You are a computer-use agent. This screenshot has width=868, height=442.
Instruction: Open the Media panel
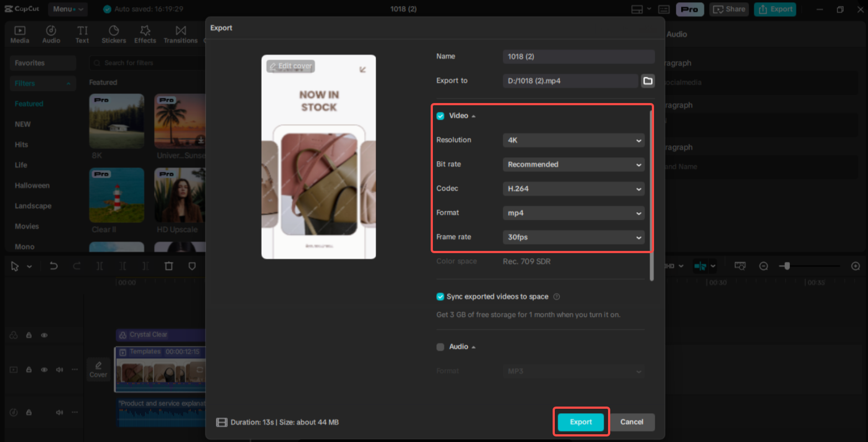click(x=20, y=34)
